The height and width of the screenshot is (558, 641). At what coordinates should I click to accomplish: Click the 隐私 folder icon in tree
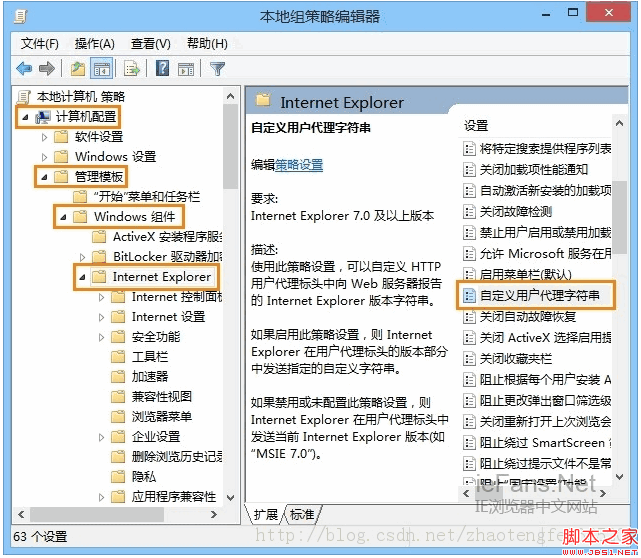coord(118,476)
